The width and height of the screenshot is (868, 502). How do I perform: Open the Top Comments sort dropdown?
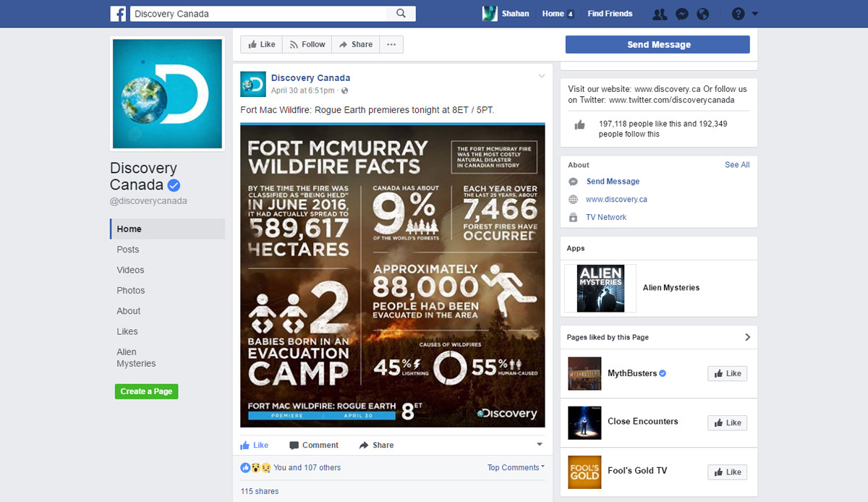pyautogui.click(x=516, y=467)
